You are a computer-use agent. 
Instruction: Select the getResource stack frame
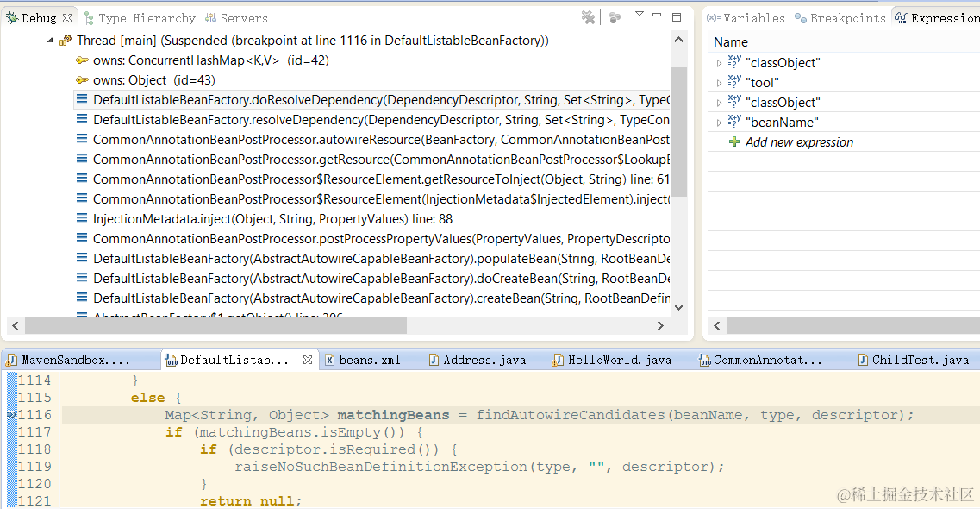[381, 160]
